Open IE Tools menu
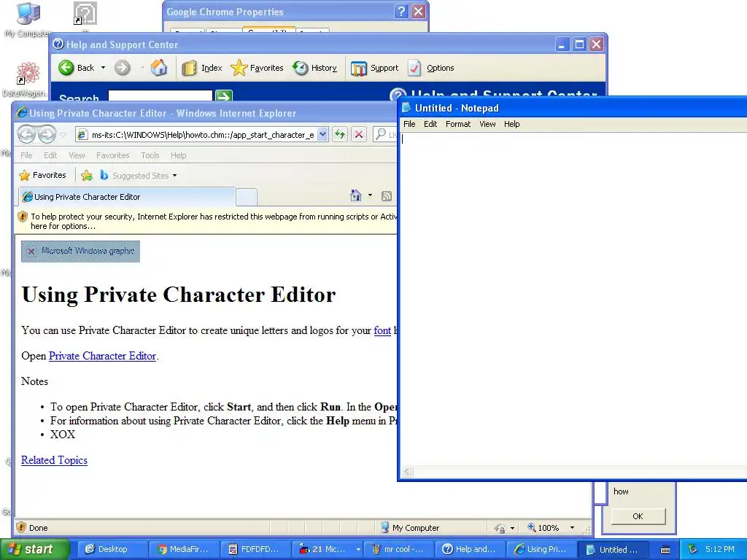The image size is (747, 560). tap(150, 155)
